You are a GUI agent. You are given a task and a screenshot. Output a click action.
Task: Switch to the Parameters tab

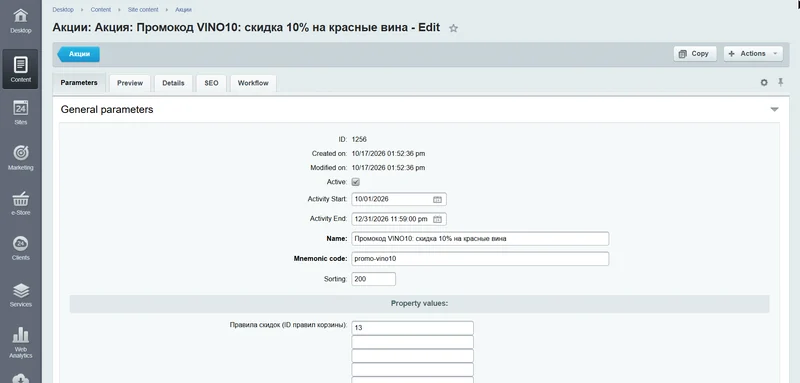click(x=79, y=83)
